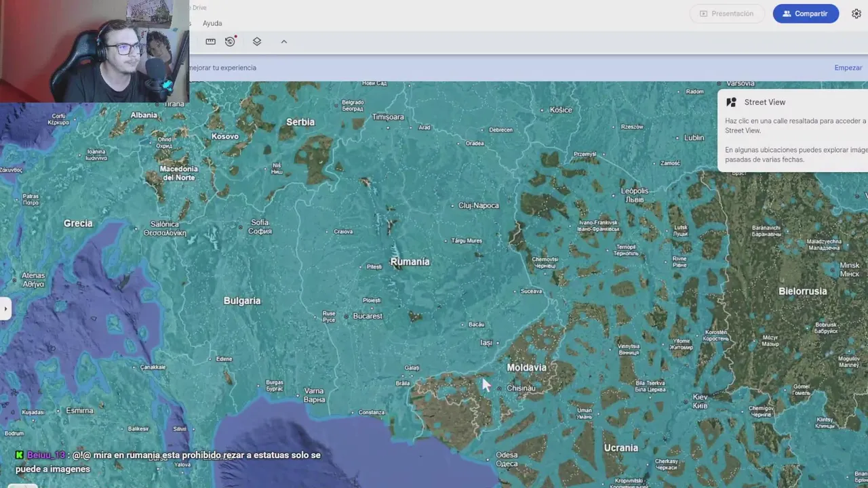
Task: Select the Vinnytsia city label
Action: [629, 350]
